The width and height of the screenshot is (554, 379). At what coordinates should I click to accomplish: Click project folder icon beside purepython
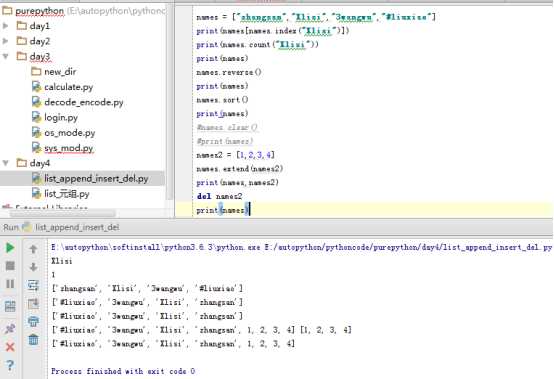pos(7,11)
